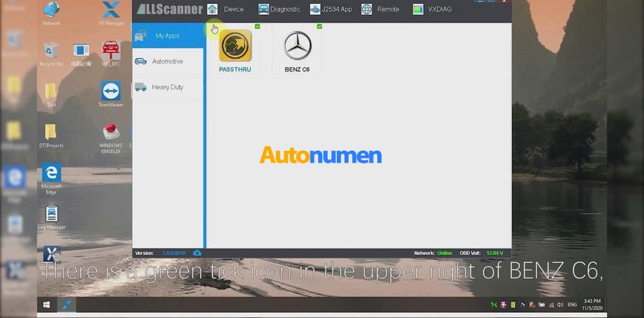Image resolution: width=644 pixels, height=318 pixels.
Task: Click the green tick on BENZ C6
Action: tap(319, 26)
